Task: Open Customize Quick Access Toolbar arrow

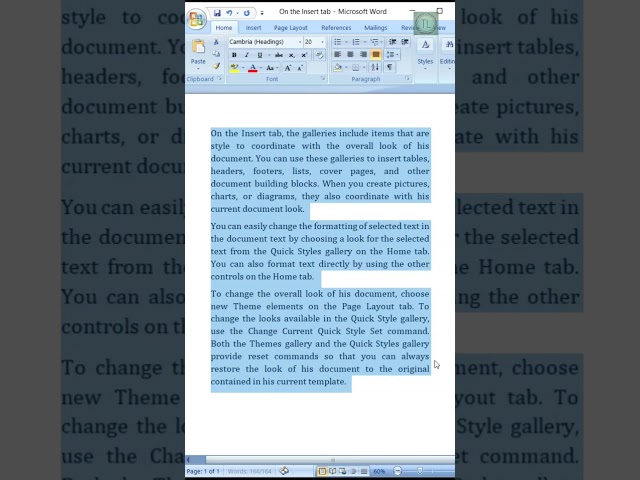Action: click(262, 13)
